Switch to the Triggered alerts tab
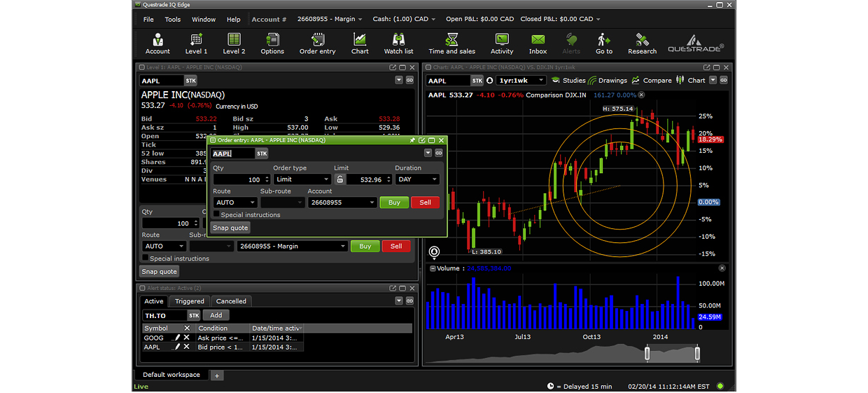The image size is (868, 393). click(x=189, y=301)
